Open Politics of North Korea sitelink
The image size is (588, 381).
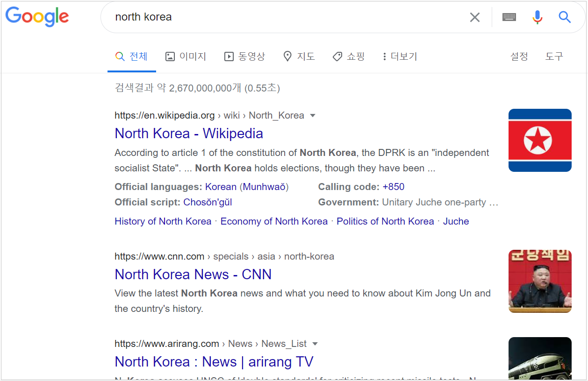click(385, 221)
